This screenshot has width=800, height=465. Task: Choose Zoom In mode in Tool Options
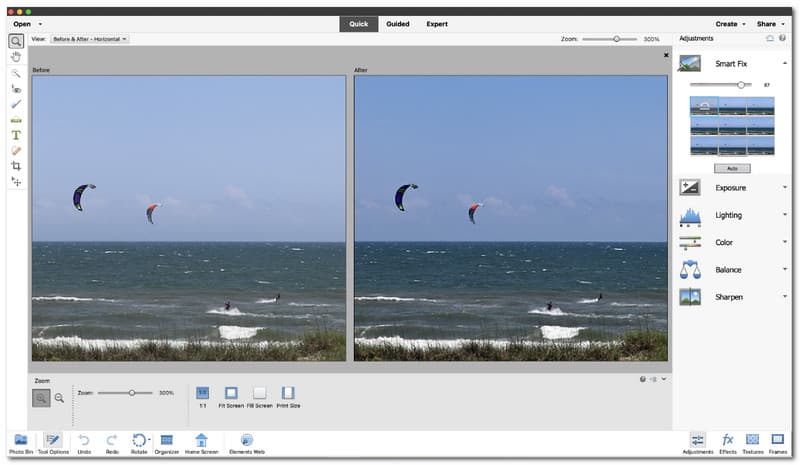click(x=41, y=398)
